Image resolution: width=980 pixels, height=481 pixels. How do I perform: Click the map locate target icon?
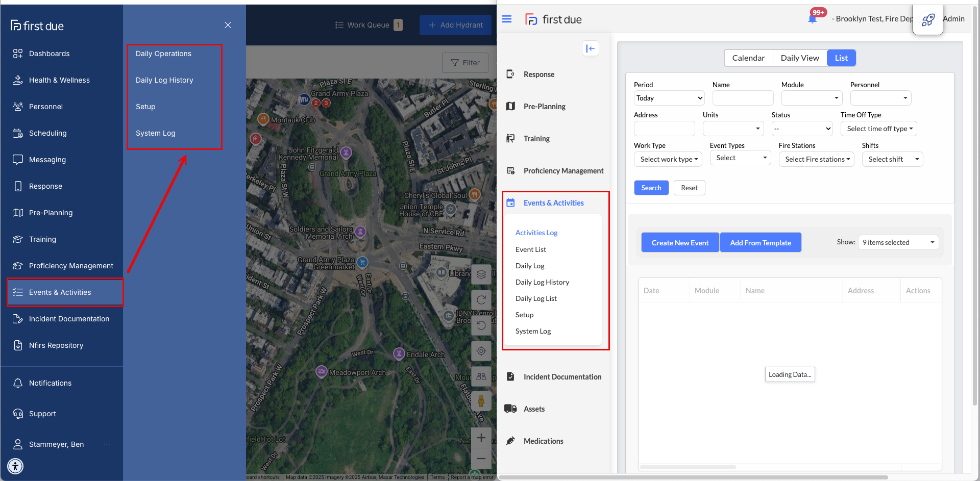(481, 351)
